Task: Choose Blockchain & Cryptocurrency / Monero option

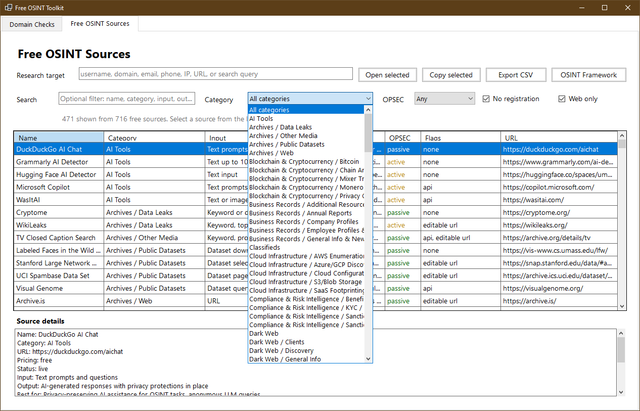Action: click(306, 187)
